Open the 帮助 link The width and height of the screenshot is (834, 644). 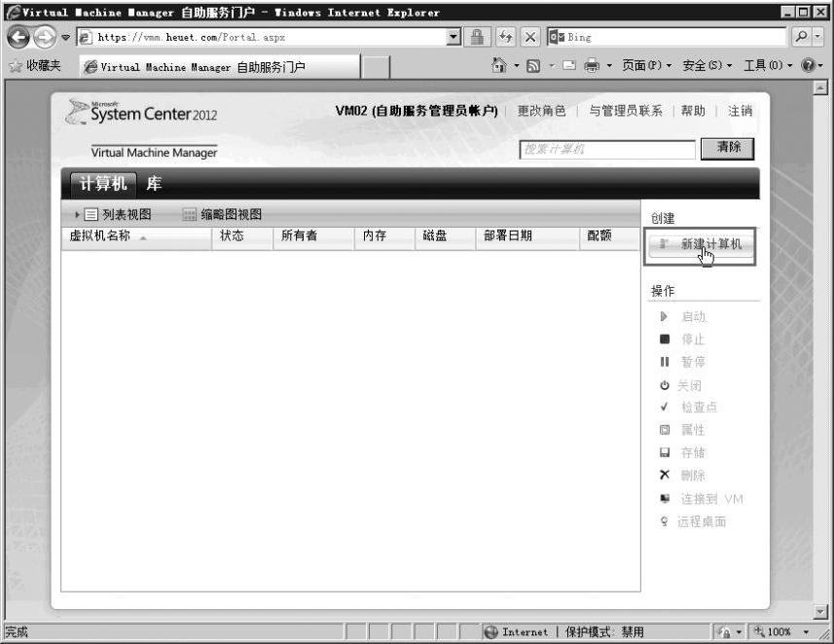click(x=693, y=111)
